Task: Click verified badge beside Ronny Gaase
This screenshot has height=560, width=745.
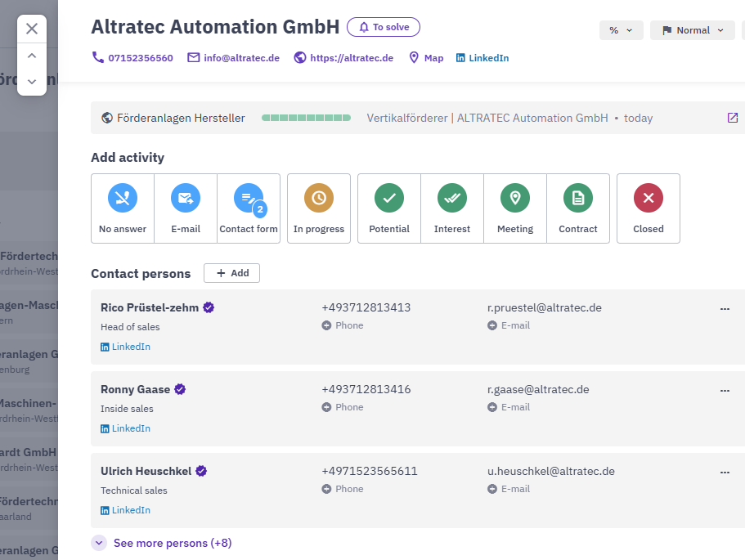Action: coord(180,389)
